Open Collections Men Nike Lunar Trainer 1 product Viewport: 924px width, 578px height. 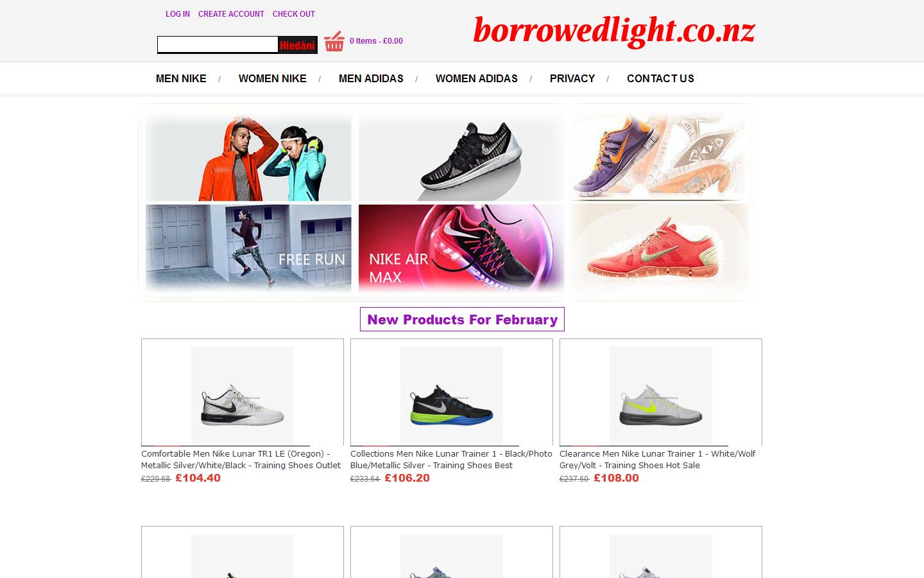(x=451, y=394)
